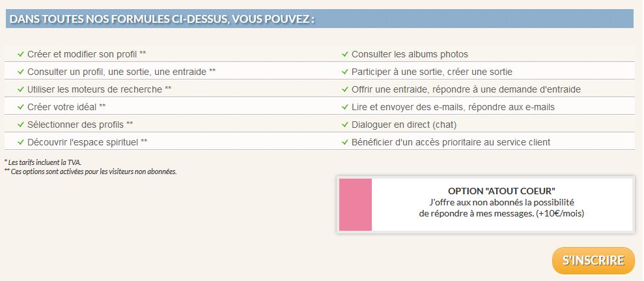Screen dimensions: 644x281
Task: Click the checkmark next to Créer votre idéal
Action: [21, 107]
